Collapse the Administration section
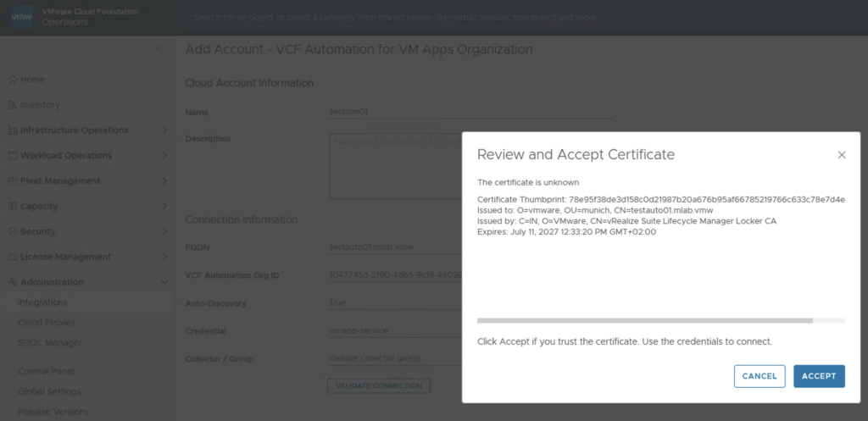This screenshot has width=868, height=421. coord(164,282)
